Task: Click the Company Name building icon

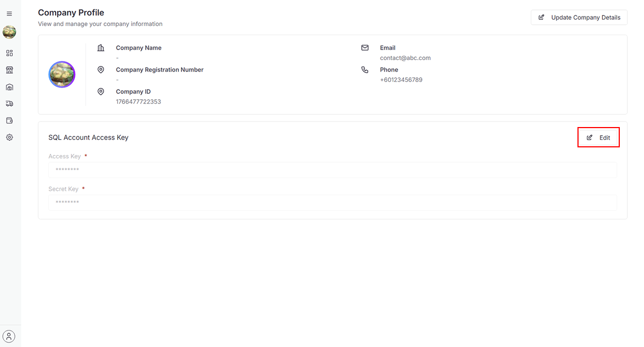Action: 101,48
